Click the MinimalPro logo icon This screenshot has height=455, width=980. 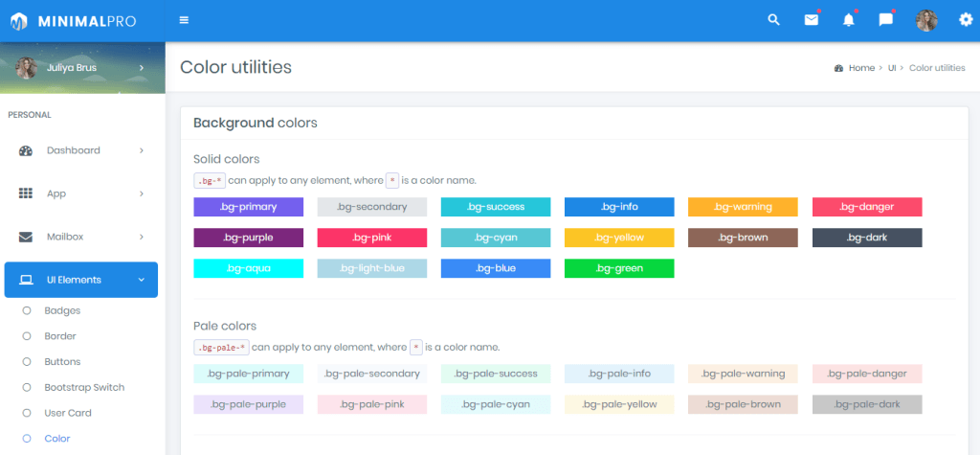click(19, 21)
